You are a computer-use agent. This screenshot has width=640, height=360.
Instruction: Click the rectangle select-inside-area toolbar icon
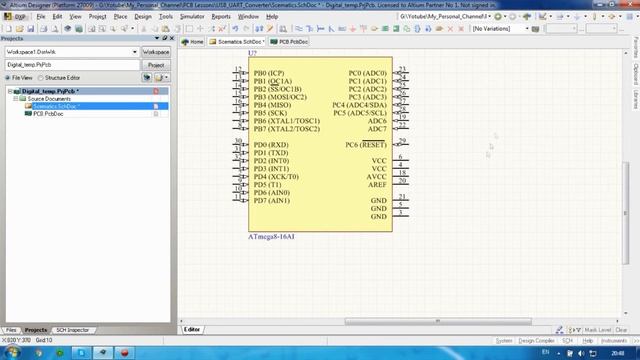[189, 29]
